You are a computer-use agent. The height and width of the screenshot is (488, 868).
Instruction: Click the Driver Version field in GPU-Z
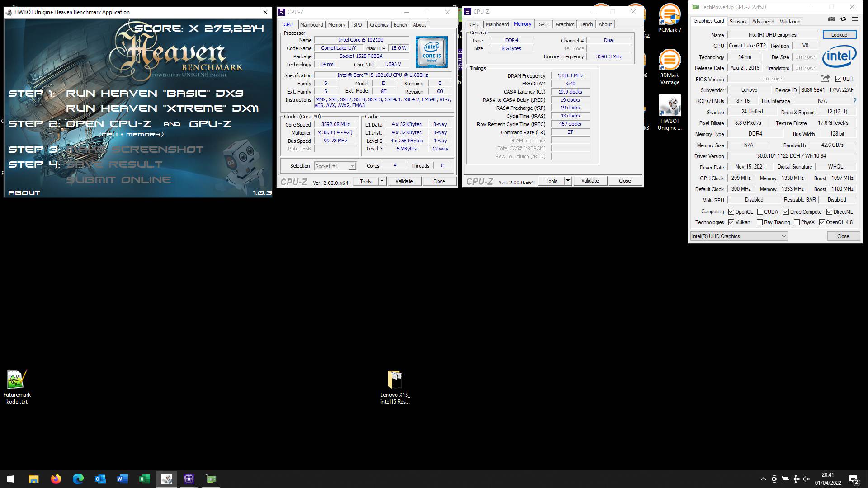click(791, 156)
